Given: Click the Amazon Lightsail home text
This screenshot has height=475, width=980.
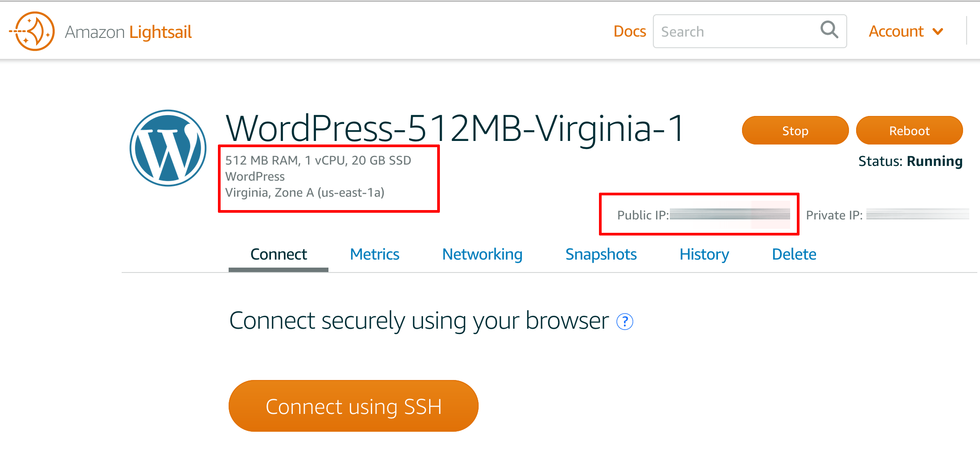Looking at the screenshot, I should [x=128, y=32].
